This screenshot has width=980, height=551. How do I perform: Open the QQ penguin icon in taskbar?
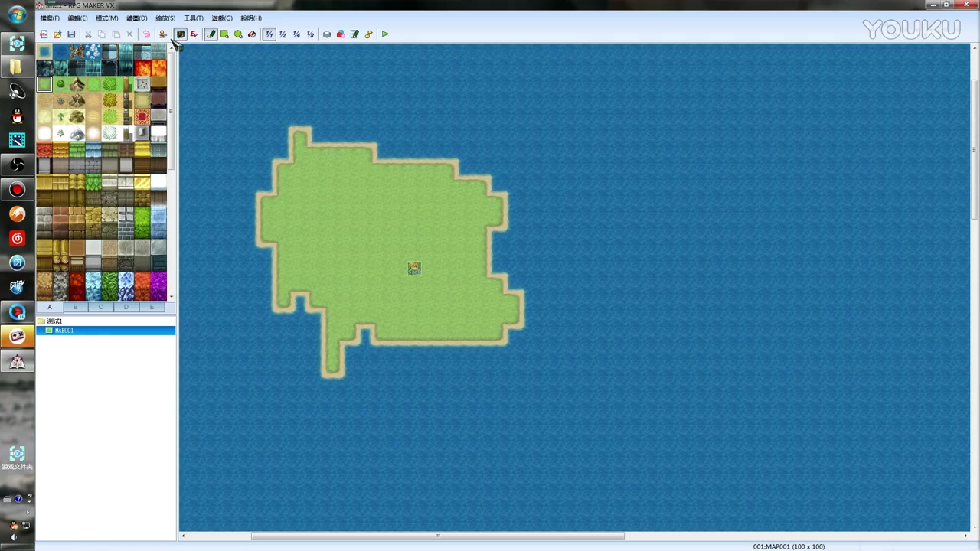click(17, 116)
